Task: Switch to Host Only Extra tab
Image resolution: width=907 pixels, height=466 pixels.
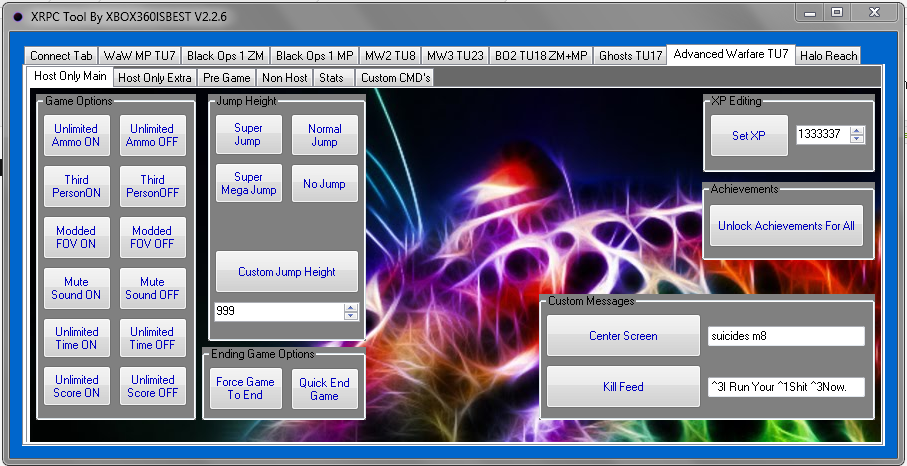Action: (154, 77)
